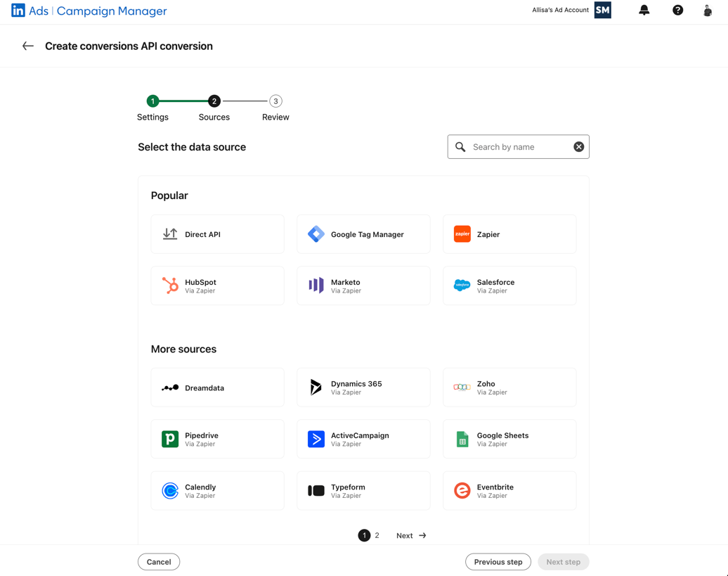
Task: Select the Pipedrive label
Action: [202, 435]
